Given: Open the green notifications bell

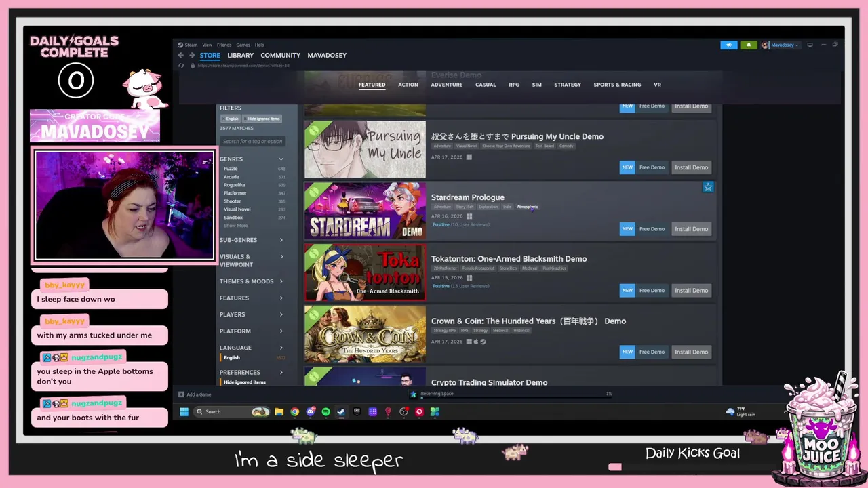Looking at the screenshot, I should [x=749, y=45].
